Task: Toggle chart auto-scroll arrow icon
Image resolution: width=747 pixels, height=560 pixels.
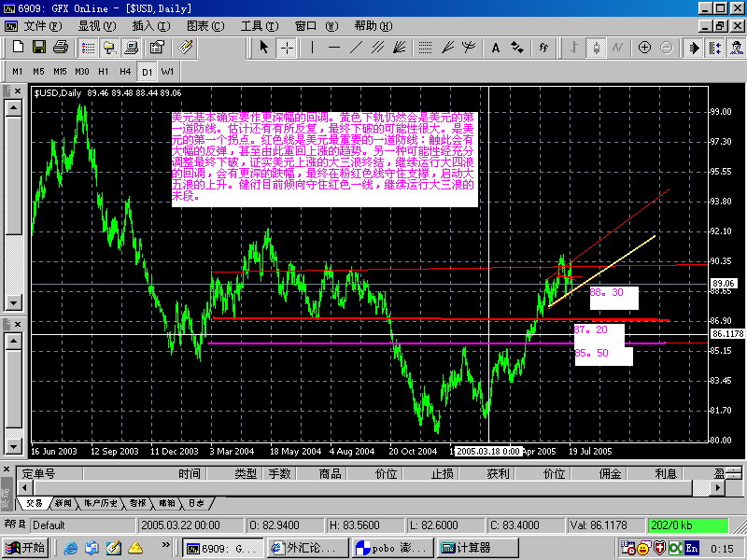Action: (694, 48)
